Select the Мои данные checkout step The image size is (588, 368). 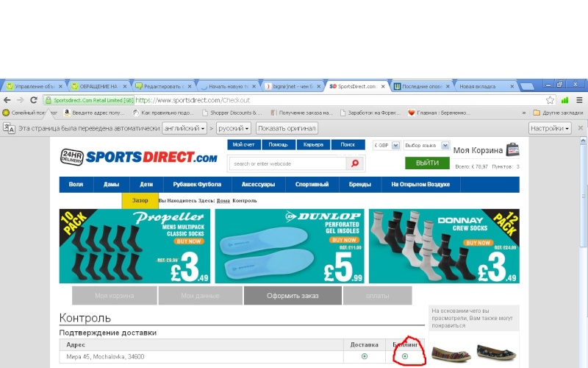(x=200, y=296)
